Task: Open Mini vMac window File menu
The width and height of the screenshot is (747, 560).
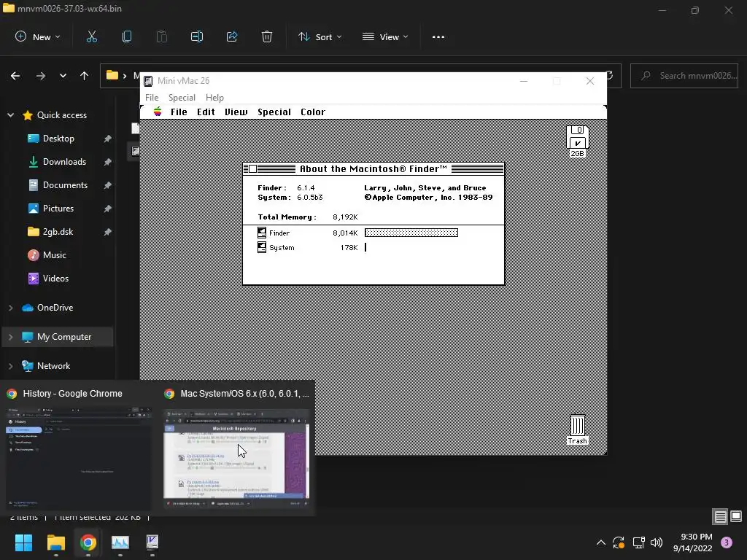Action: click(152, 97)
